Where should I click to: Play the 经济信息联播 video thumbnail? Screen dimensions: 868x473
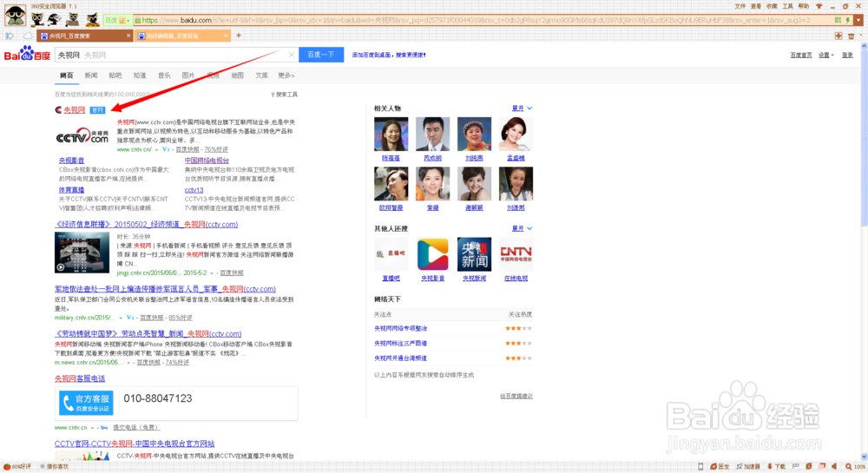point(82,253)
